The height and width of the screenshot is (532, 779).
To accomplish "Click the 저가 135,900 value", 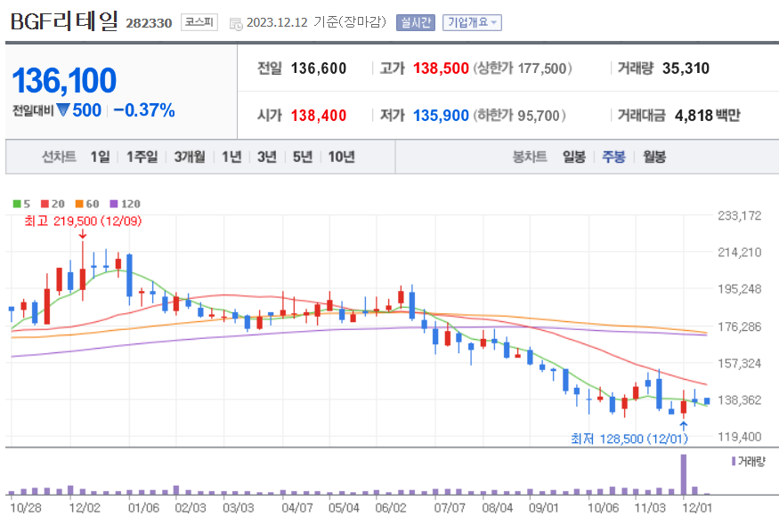I will pyautogui.click(x=441, y=116).
